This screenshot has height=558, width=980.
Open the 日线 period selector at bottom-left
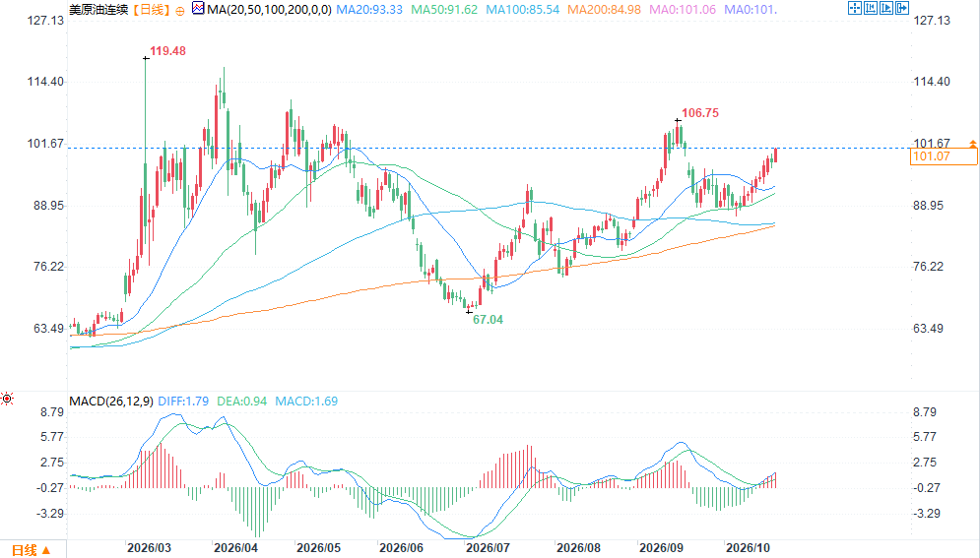[31, 550]
